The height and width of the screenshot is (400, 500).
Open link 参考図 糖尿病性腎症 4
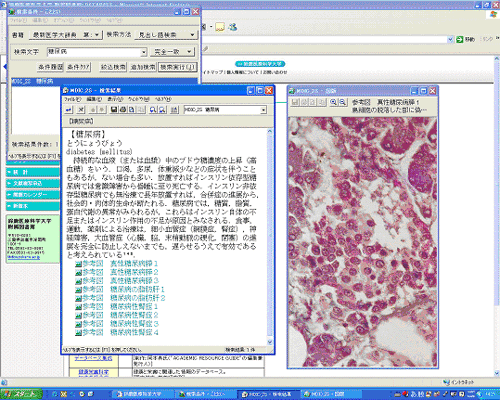pos(117,332)
